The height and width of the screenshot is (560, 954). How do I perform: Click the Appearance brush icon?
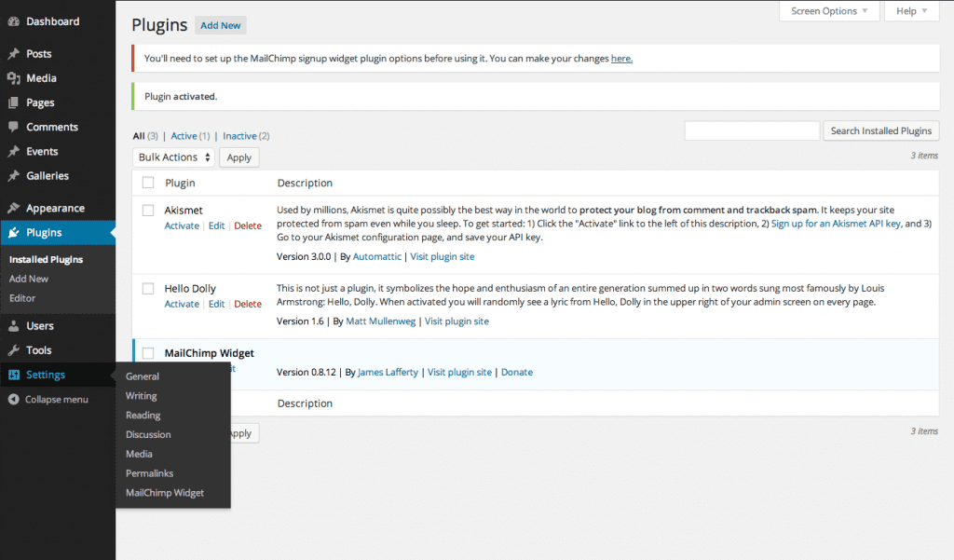click(x=13, y=207)
